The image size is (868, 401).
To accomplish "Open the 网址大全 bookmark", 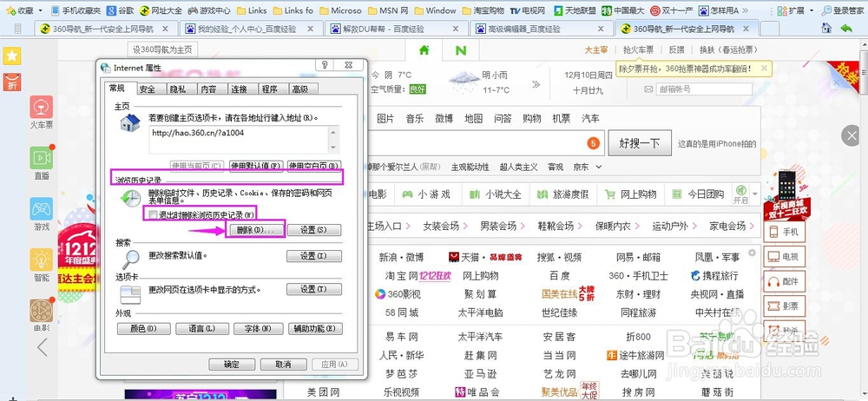I will pos(161,10).
